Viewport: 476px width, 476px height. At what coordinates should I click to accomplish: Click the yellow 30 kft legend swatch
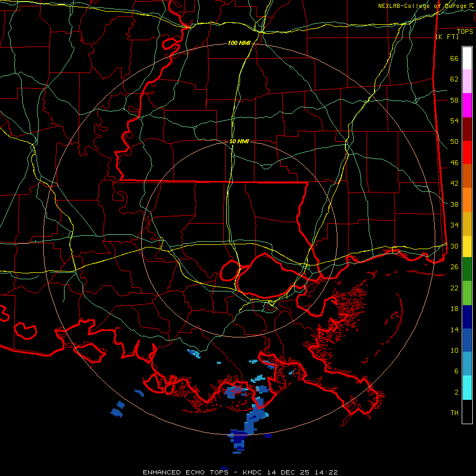coord(467,246)
